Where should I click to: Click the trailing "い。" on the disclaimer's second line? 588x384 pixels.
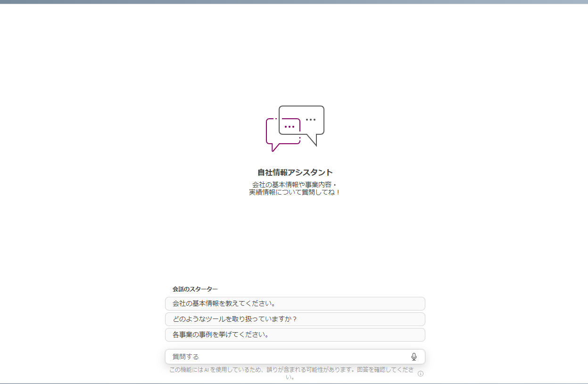click(x=292, y=377)
